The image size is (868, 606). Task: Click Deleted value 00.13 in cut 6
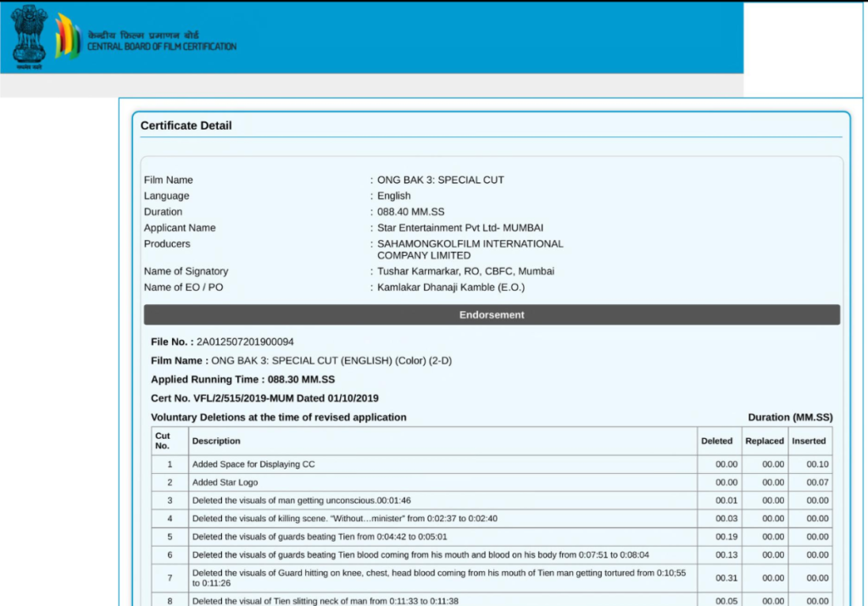click(x=726, y=554)
